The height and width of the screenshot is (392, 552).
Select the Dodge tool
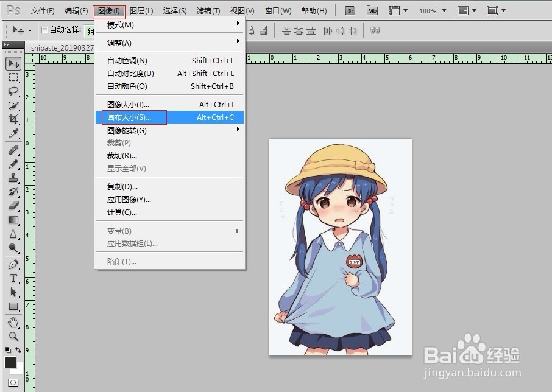(13, 248)
